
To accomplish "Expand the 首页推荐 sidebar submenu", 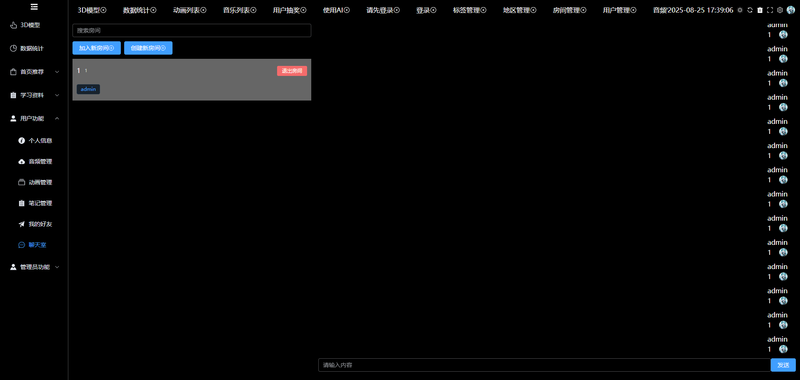I will (x=34, y=72).
